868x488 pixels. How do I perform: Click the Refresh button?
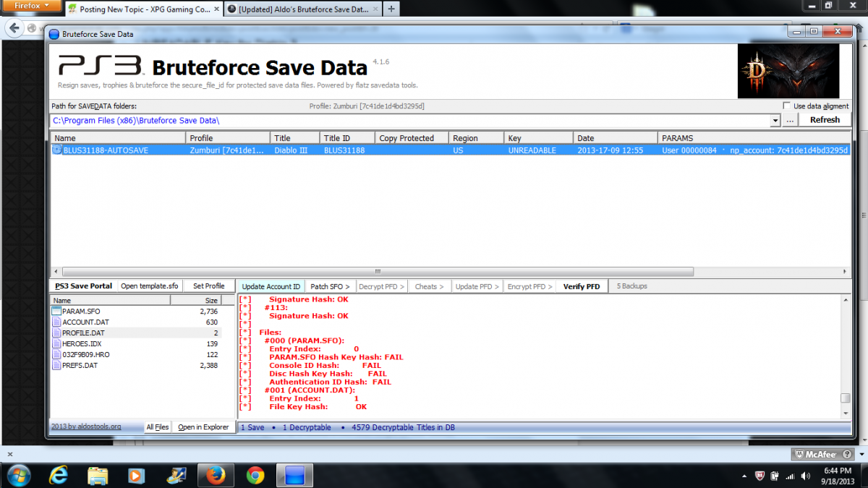point(825,120)
